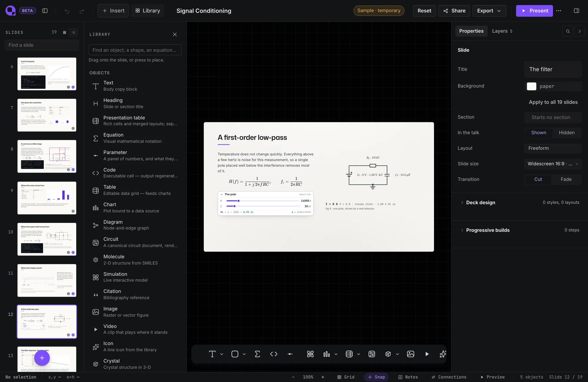The image size is (588, 382).
Task: Pick Molecule from library objects
Action: tap(135, 260)
